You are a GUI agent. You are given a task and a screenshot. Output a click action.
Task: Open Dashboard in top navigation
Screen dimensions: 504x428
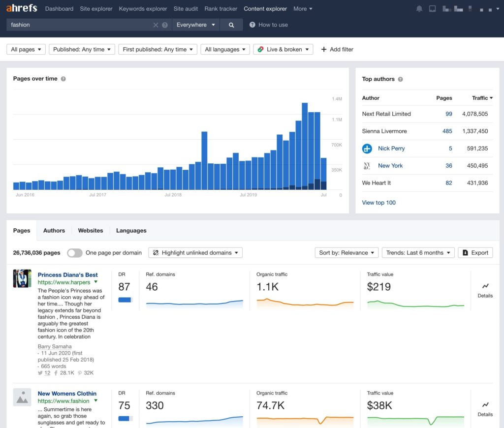tap(59, 9)
